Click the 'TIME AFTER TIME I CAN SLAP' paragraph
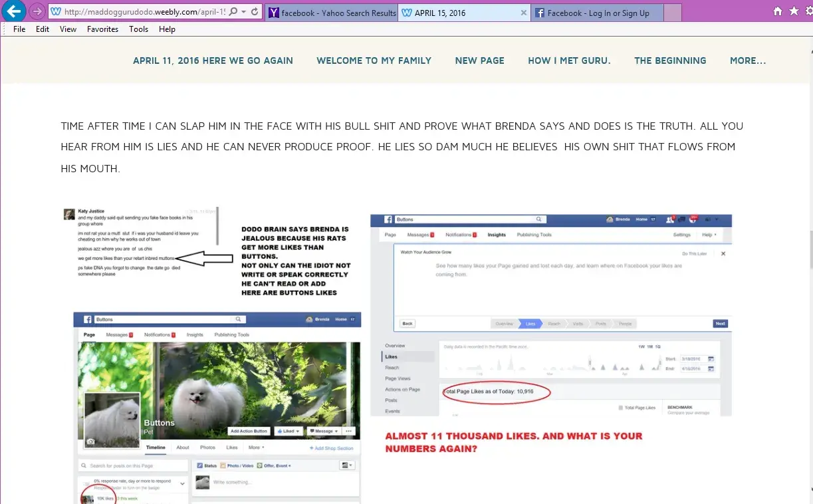 [x=402, y=147]
